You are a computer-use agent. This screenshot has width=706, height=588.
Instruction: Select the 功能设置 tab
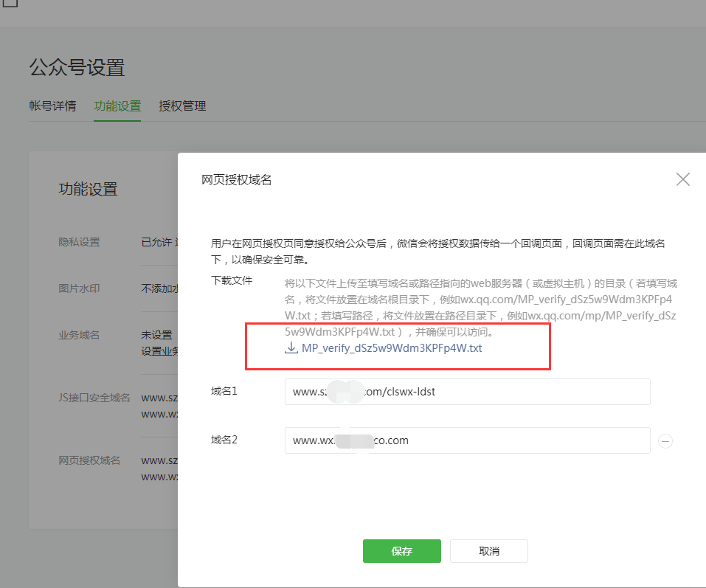[x=117, y=106]
